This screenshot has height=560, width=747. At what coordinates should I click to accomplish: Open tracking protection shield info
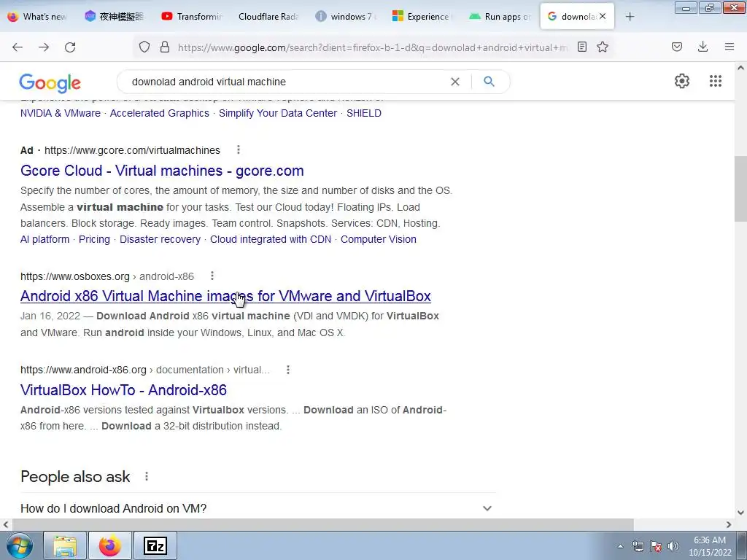click(144, 47)
